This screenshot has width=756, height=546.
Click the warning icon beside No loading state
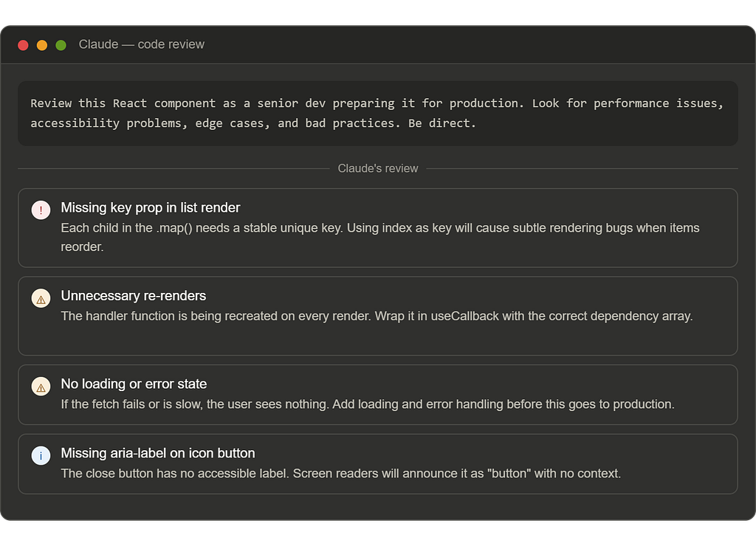tap(41, 387)
